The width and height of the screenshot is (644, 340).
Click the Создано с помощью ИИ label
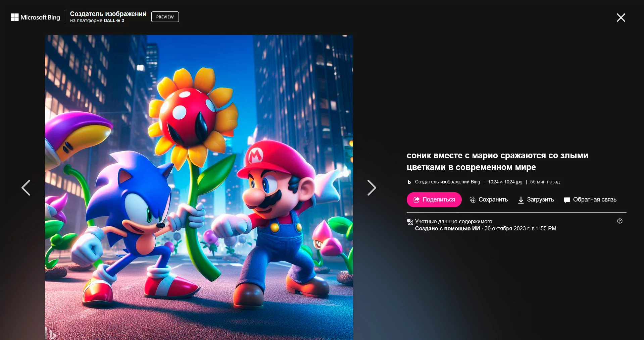click(x=447, y=228)
